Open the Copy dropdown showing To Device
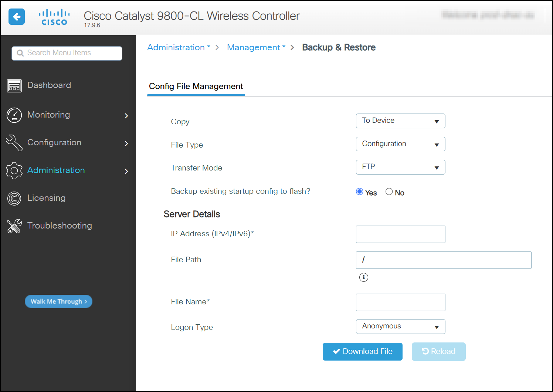The image size is (553, 392). coord(400,121)
